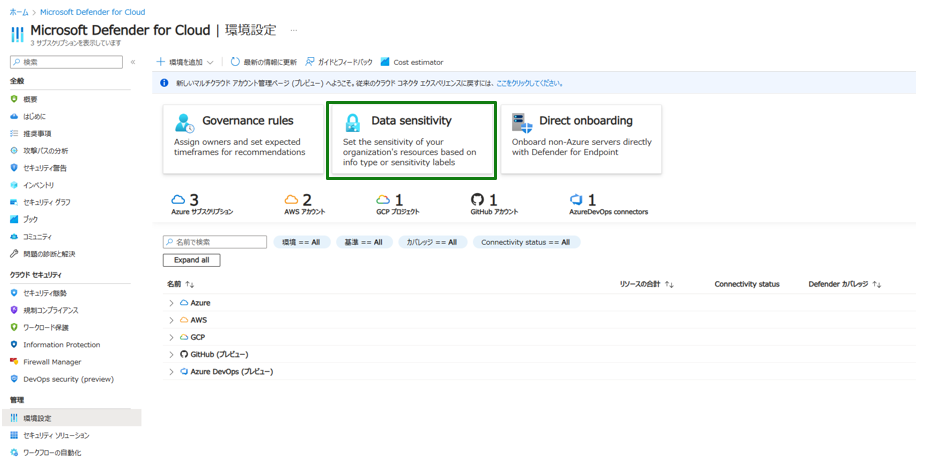Screen dimensions: 940x469
Task: Click the Direct onboarding server icon
Action: pyautogui.click(x=522, y=122)
